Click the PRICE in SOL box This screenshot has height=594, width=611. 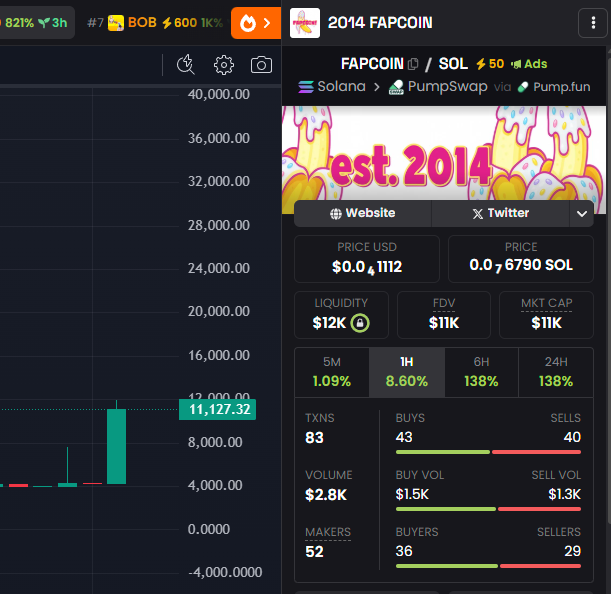[521, 259]
